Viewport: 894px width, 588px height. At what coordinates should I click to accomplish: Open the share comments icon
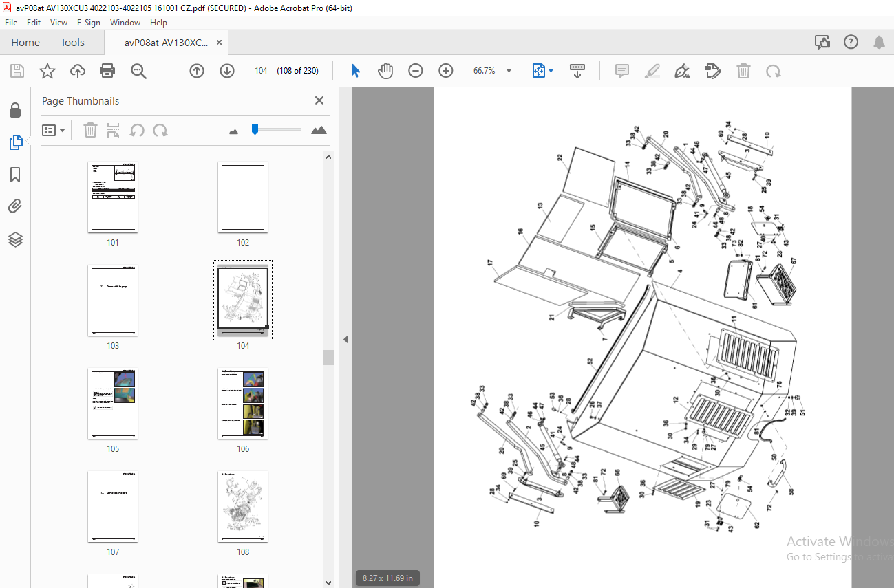(822, 42)
